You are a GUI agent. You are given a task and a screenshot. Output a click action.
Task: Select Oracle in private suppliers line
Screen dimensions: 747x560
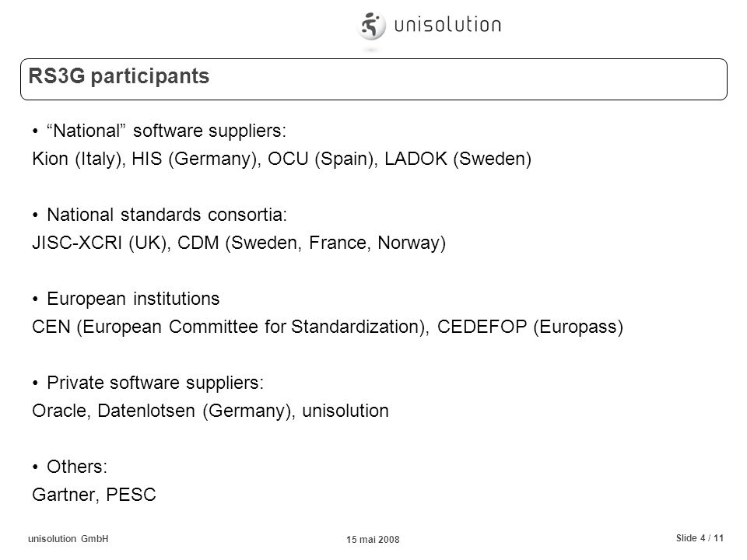61,411
